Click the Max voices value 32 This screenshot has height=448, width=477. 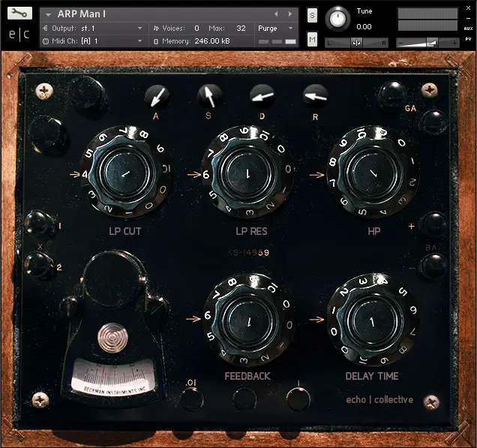point(241,29)
